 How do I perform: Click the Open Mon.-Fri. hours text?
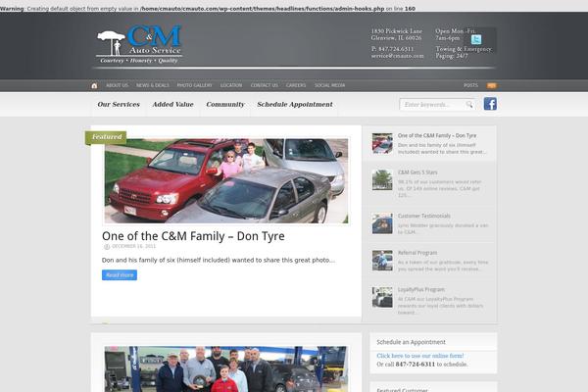pyautogui.click(x=455, y=31)
